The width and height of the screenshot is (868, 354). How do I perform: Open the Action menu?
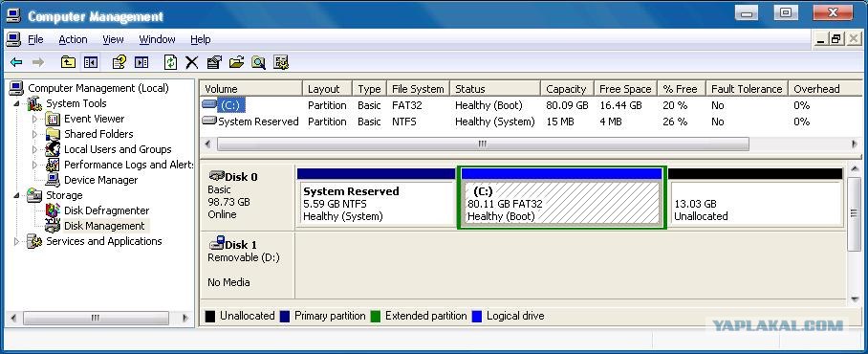click(x=73, y=39)
